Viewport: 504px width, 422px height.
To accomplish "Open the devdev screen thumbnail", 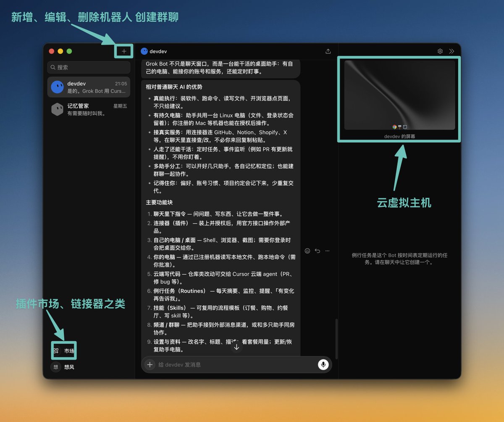I will point(400,95).
